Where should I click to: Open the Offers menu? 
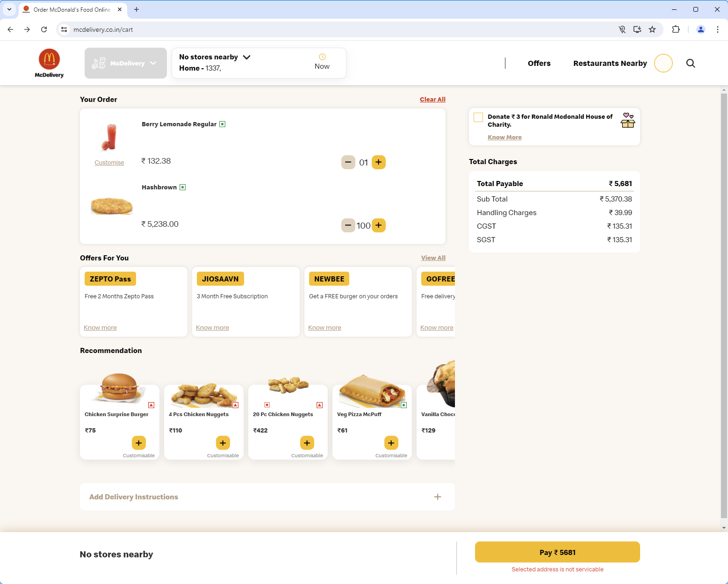539,63
